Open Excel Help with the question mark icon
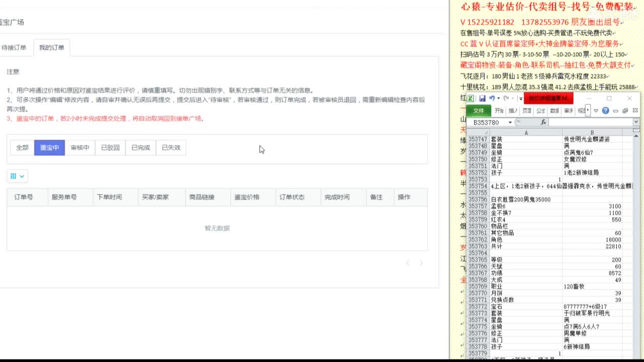Image resolution: width=644 pixels, height=362 pixels. (606, 110)
